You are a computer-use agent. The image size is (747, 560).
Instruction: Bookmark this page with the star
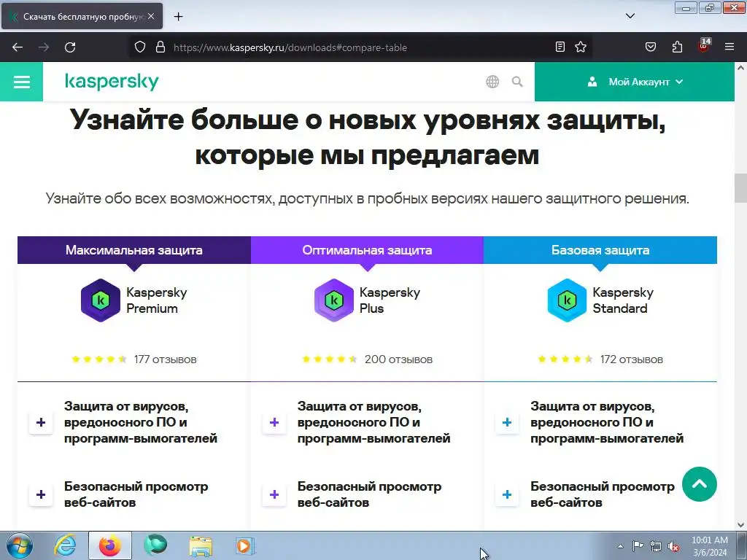580,47
